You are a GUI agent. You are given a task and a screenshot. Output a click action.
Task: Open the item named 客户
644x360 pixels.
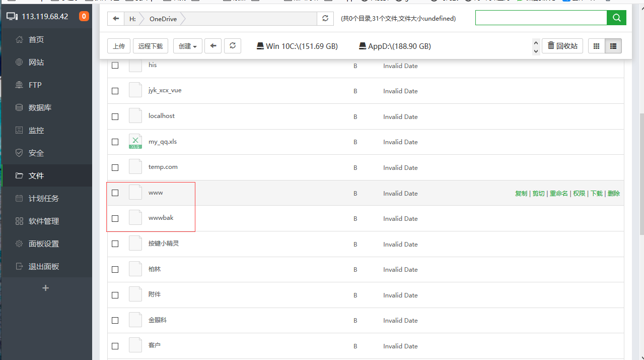[155, 345]
